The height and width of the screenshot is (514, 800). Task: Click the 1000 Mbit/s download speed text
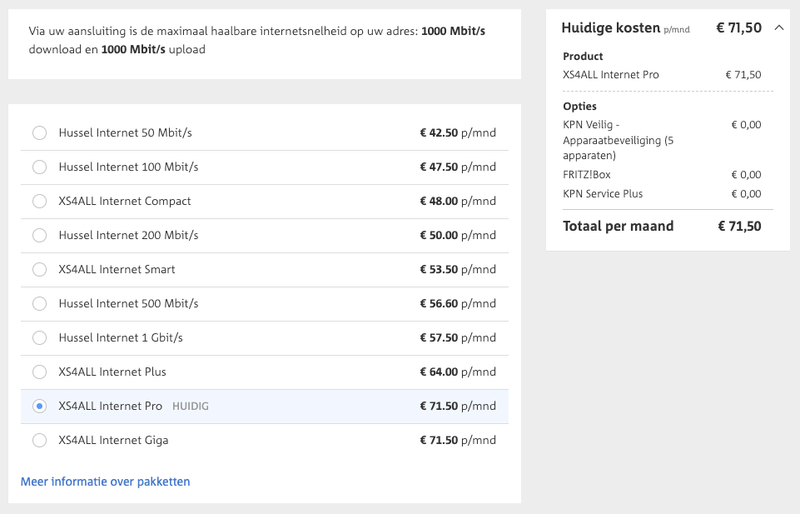(453, 31)
